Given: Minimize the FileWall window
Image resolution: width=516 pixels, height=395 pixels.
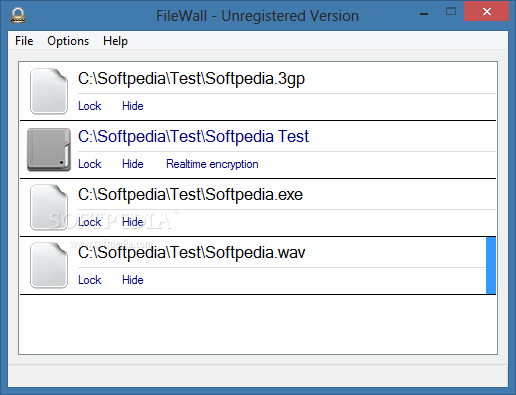Looking at the screenshot, I should tap(424, 14).
